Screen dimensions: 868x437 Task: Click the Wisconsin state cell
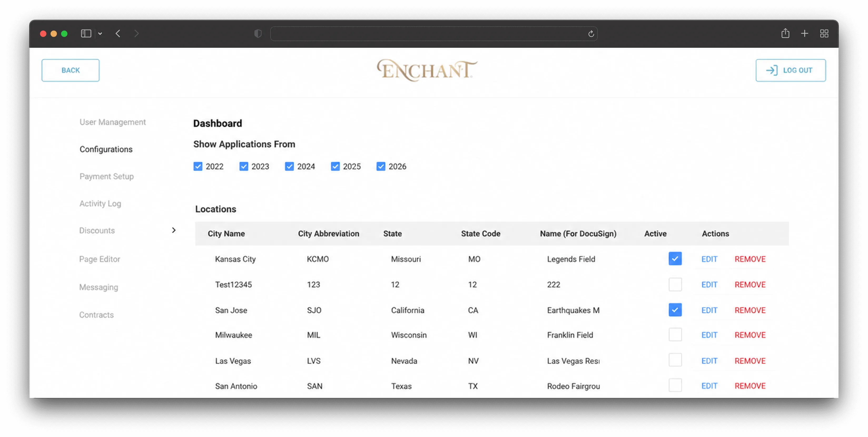tap(409, 335)
